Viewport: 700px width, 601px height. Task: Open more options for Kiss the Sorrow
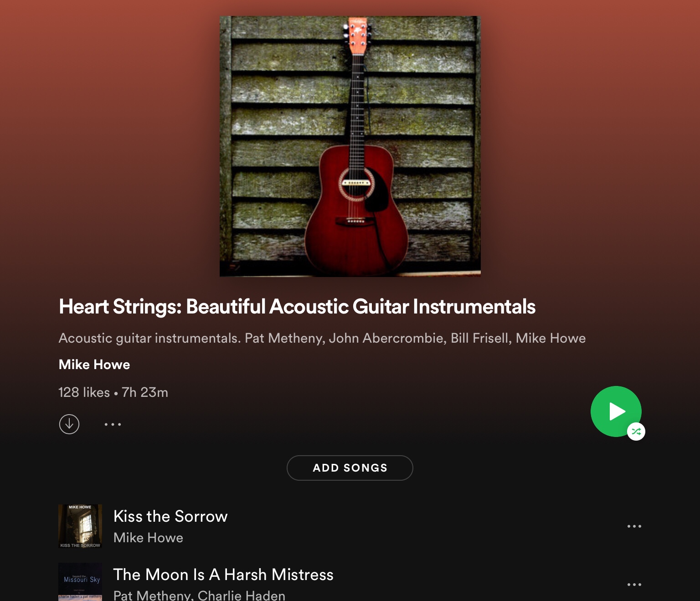click(634, 526)
